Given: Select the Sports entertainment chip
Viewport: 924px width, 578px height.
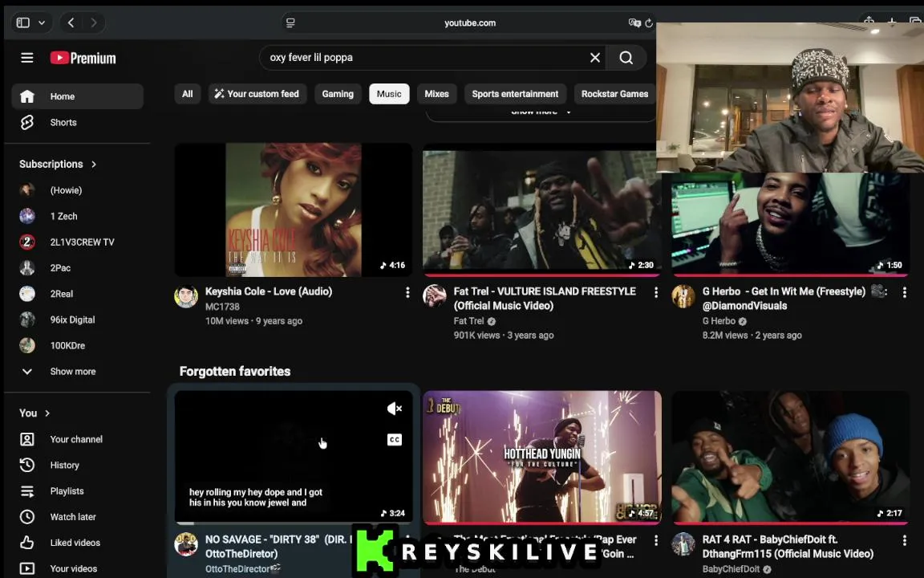Looking at the screenshot, I should [x=515, y=94].
